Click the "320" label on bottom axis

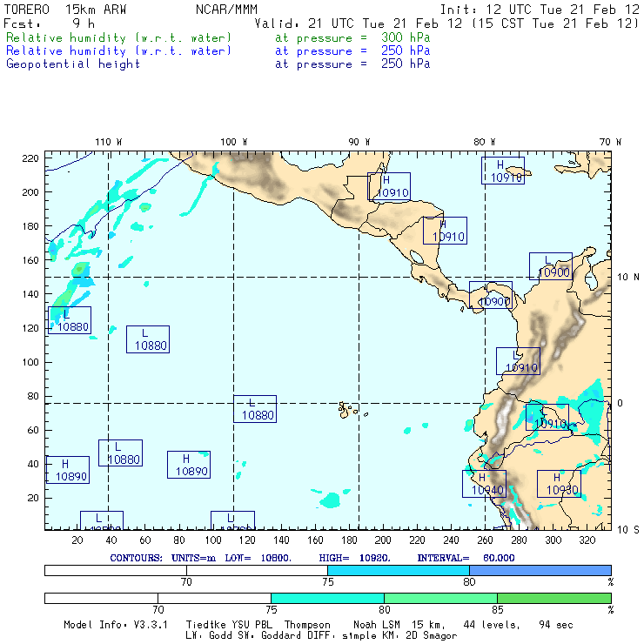pyautogui.click(x=587, y=540)
